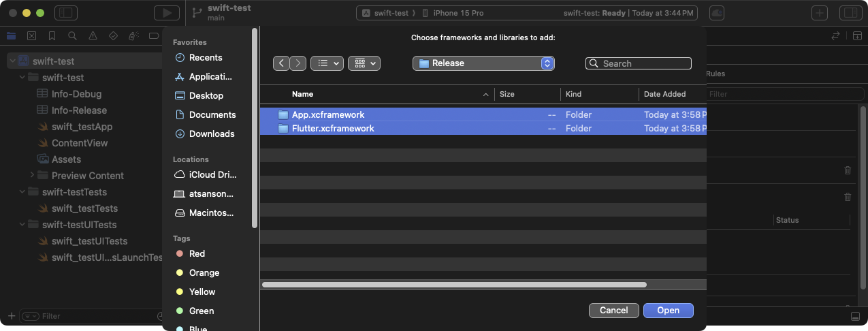Viewport: 868px width, 331px height.
Task: Toggle the navigator sidebar button
Action: coord(66,13)
